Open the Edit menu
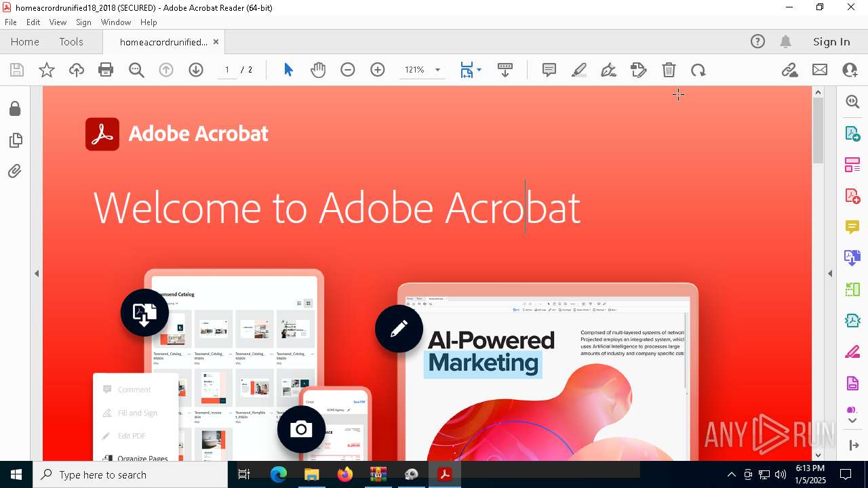Screen dimensions: 868x488 tap(33, 22)
